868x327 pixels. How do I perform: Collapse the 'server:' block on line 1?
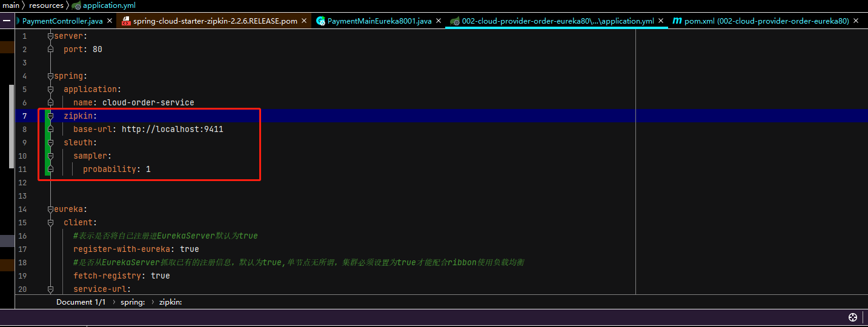point(51,36)
